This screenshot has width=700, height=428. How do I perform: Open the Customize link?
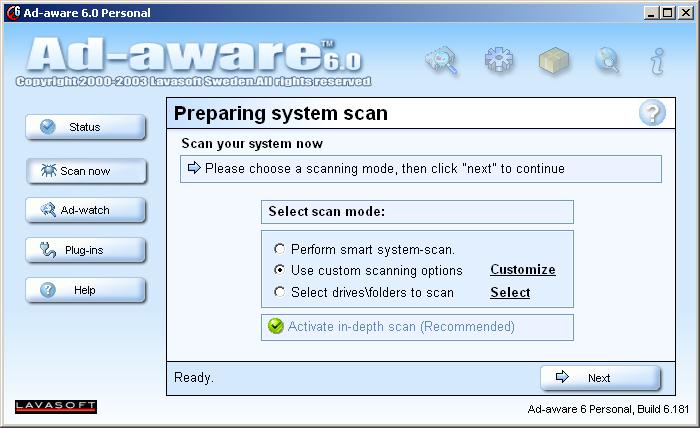click(x=523, y=270)
